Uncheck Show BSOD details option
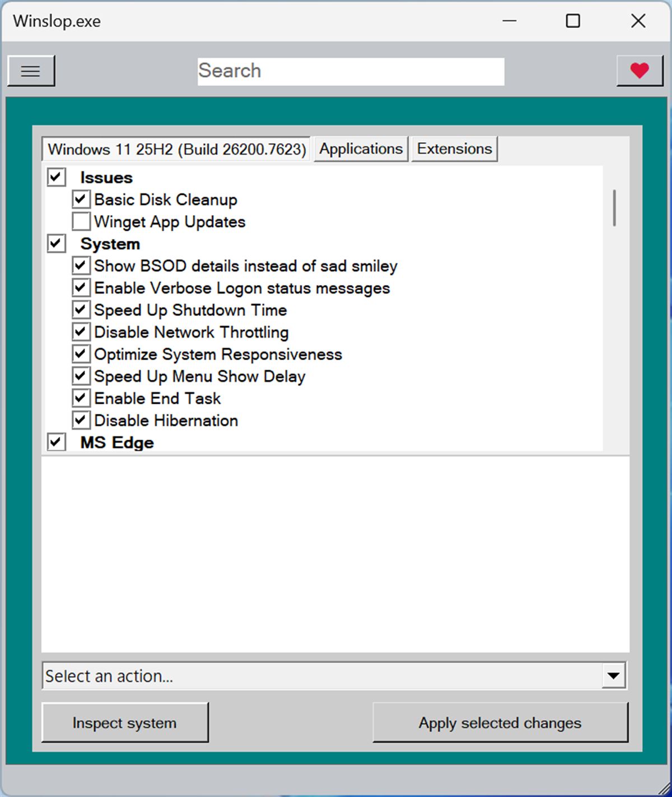Viewport: 672px width, 797px height. (81, 265)
